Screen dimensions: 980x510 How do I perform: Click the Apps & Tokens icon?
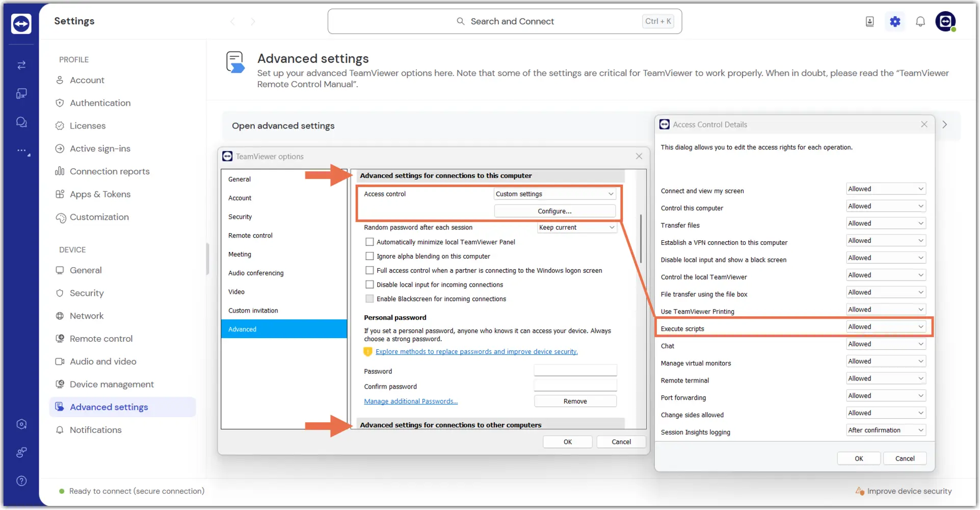pos(60,194)
